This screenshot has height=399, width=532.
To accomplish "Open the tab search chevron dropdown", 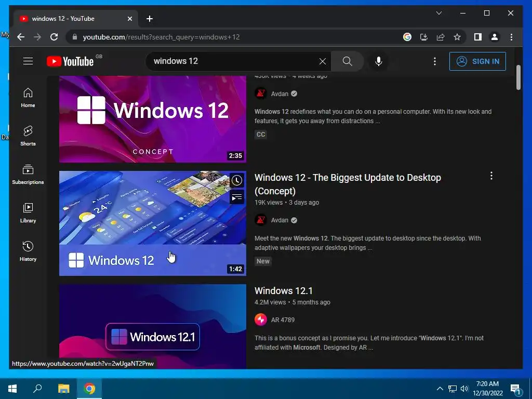I will click(438, 13).
